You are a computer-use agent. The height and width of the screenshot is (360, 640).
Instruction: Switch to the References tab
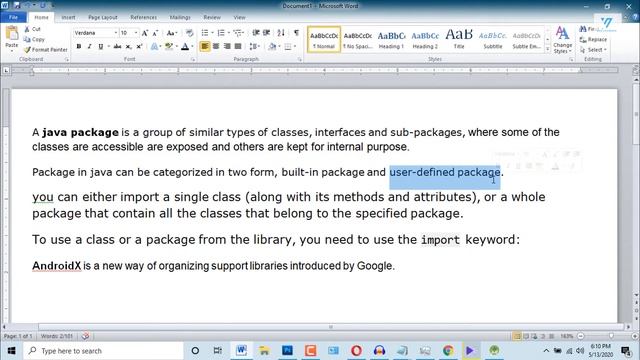click(x=144, y=17)
